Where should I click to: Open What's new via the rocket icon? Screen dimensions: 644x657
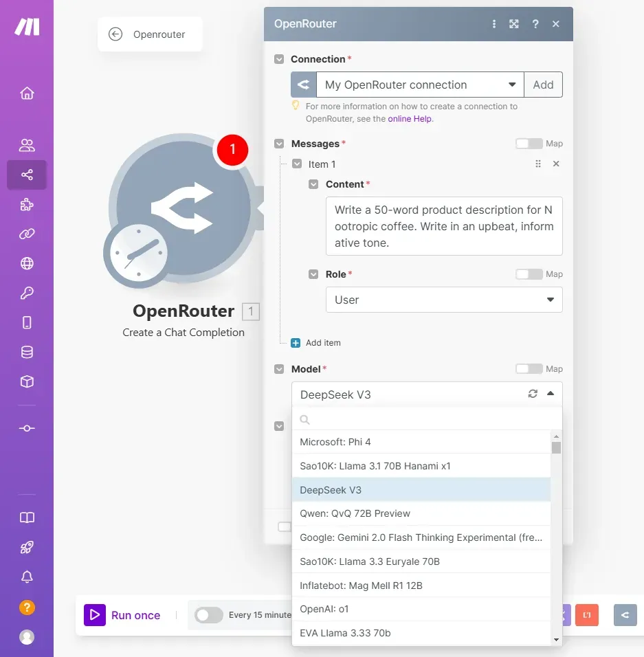27,547
